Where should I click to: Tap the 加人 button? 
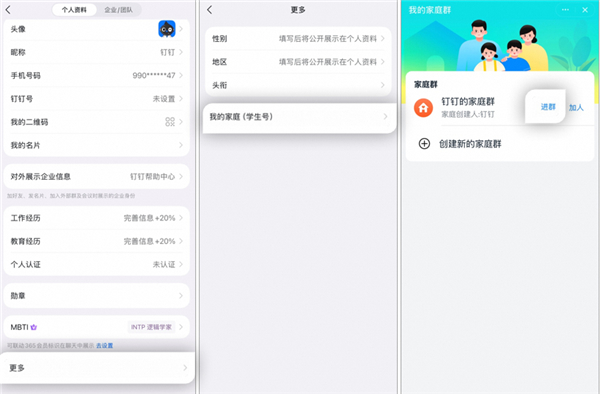pos(576,107)
